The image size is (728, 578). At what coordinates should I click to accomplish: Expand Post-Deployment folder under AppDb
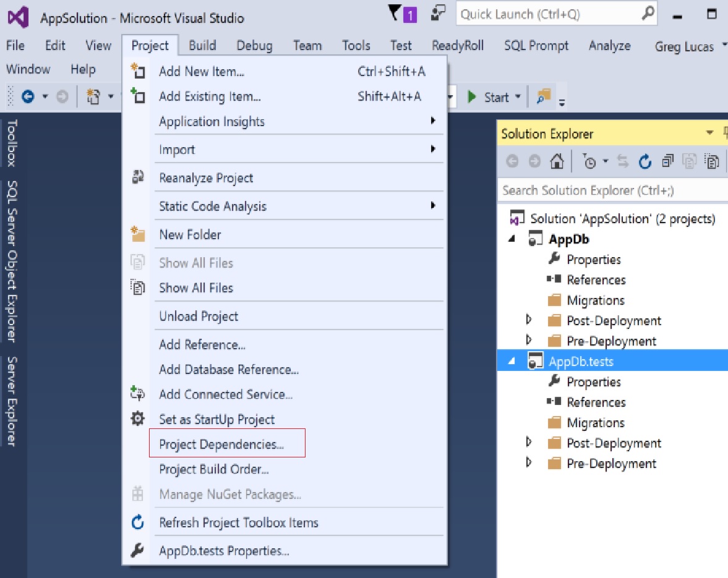click(x=528, y=320)
